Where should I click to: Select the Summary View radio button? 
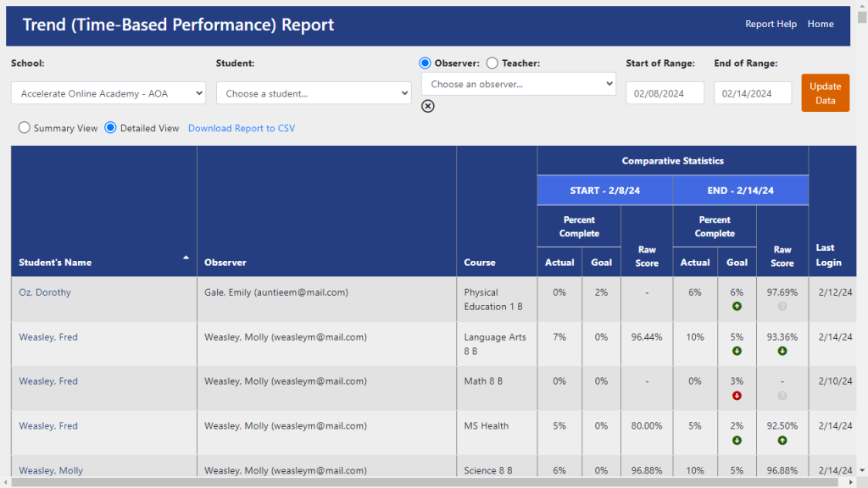[x=25, y=128]
